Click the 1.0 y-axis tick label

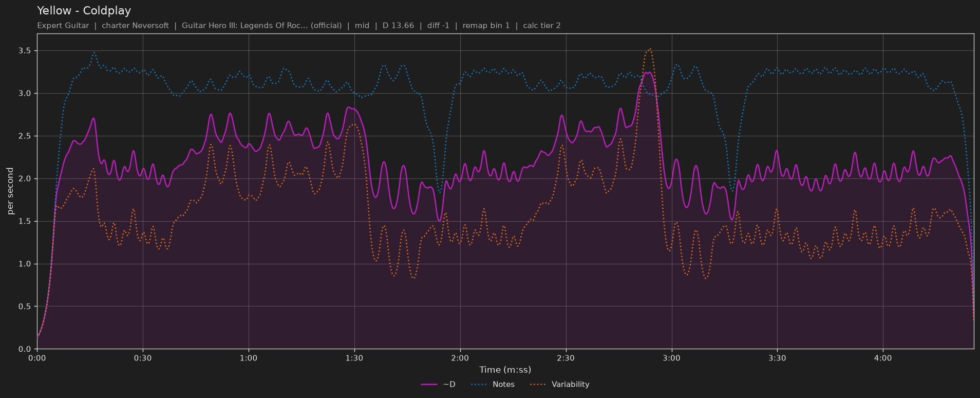(25, 264)
